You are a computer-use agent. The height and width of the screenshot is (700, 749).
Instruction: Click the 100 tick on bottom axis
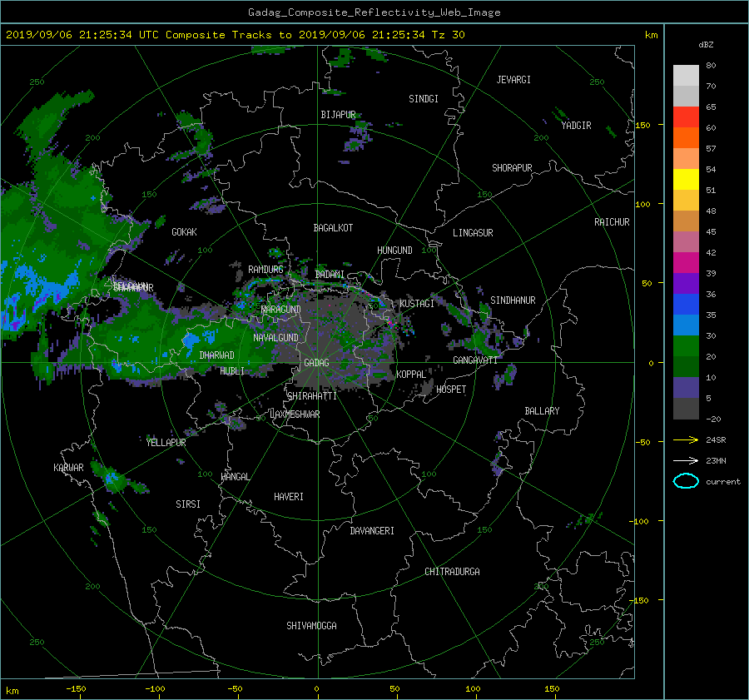click(473, 688)
